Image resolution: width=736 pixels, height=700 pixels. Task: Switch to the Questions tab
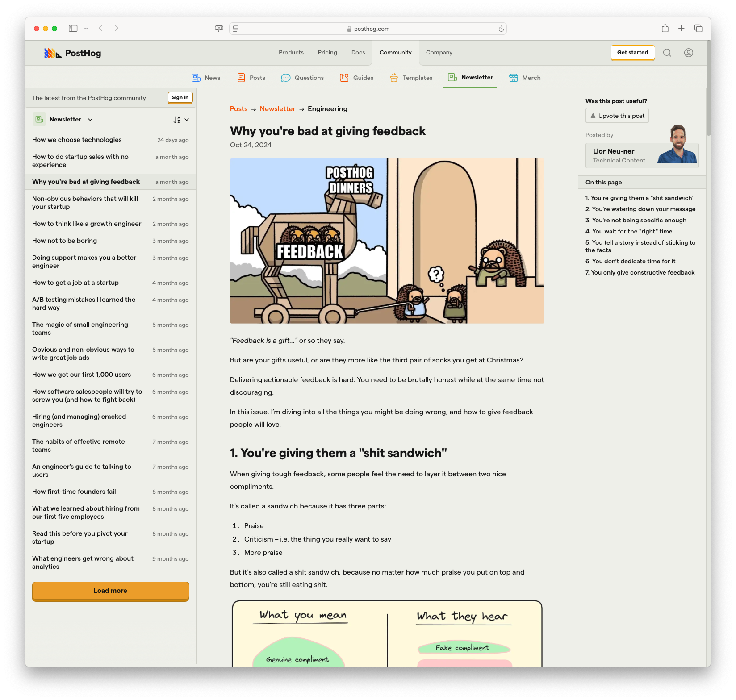click(x=302, y=78)
